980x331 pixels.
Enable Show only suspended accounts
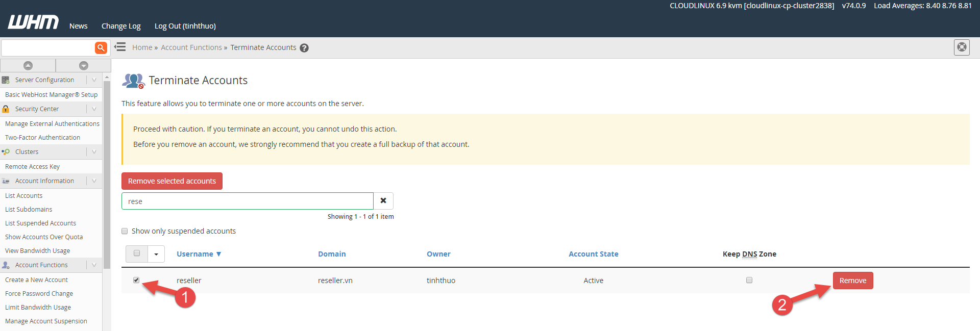125,231
